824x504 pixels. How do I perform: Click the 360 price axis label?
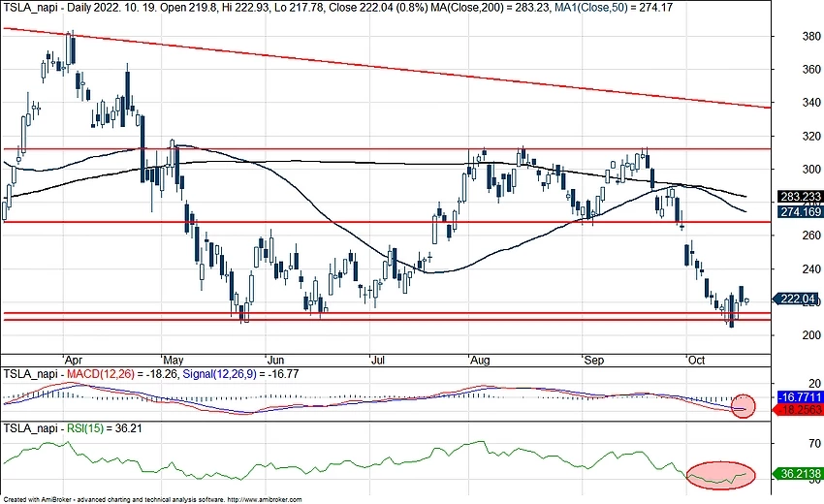[811, 70]
